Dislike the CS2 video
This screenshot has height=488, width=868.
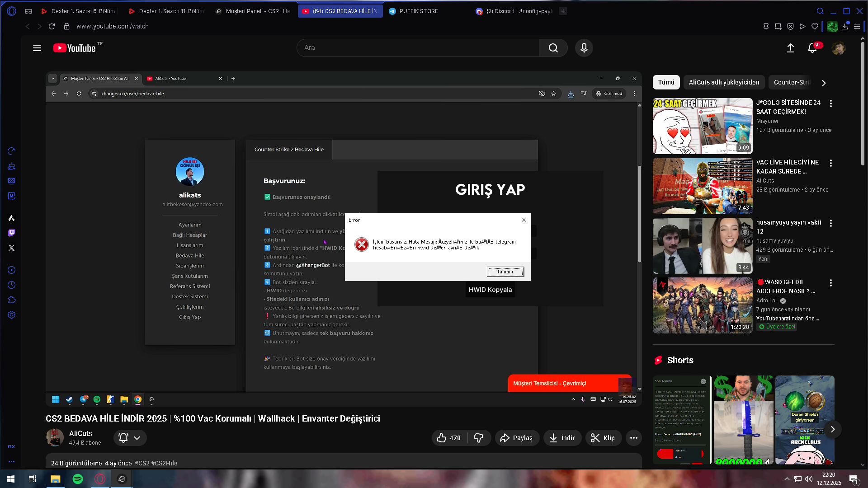point(479,438)
